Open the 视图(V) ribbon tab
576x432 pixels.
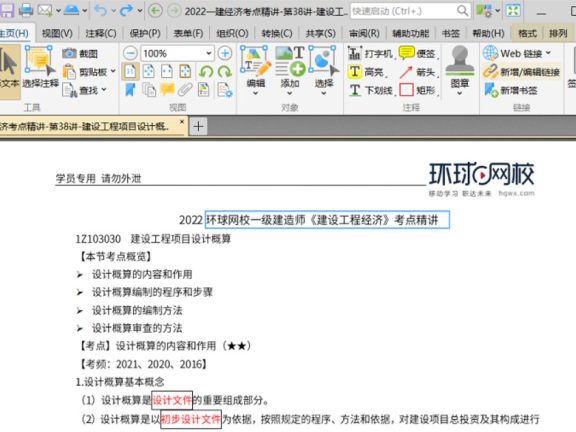tap(57, 34)
